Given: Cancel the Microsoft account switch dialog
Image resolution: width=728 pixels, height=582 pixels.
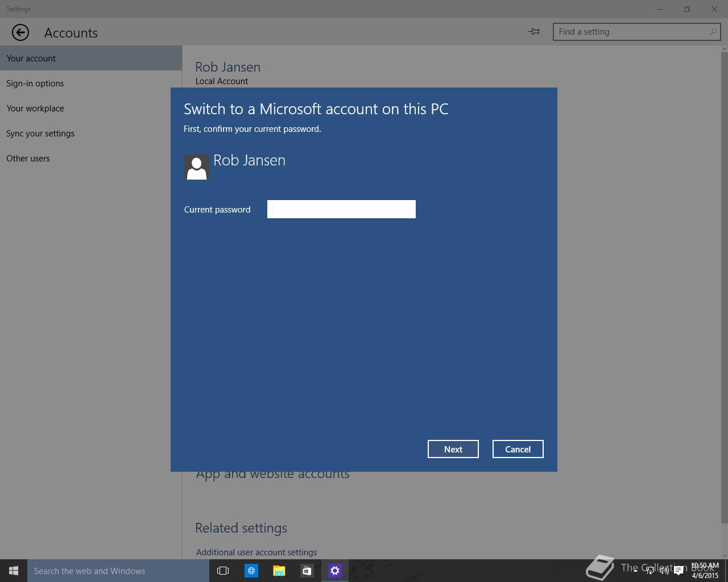Looking at the screenshot, I should pos(518,449).
